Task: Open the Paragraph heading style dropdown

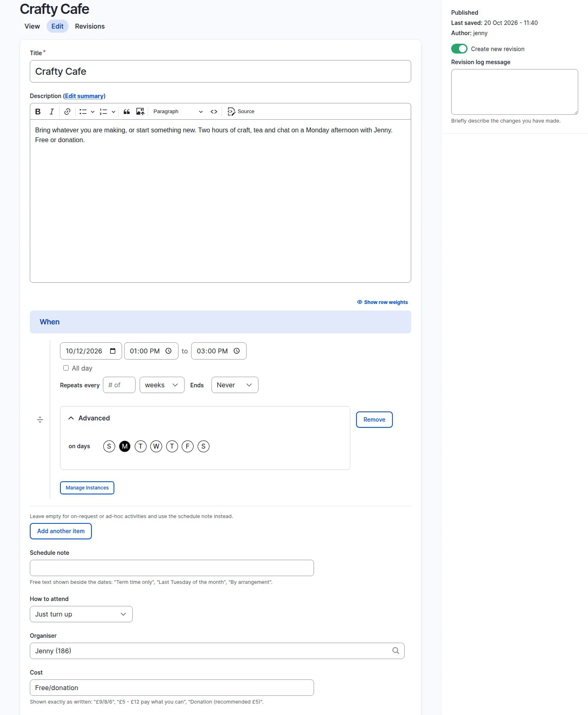Action: pos(178,112)
